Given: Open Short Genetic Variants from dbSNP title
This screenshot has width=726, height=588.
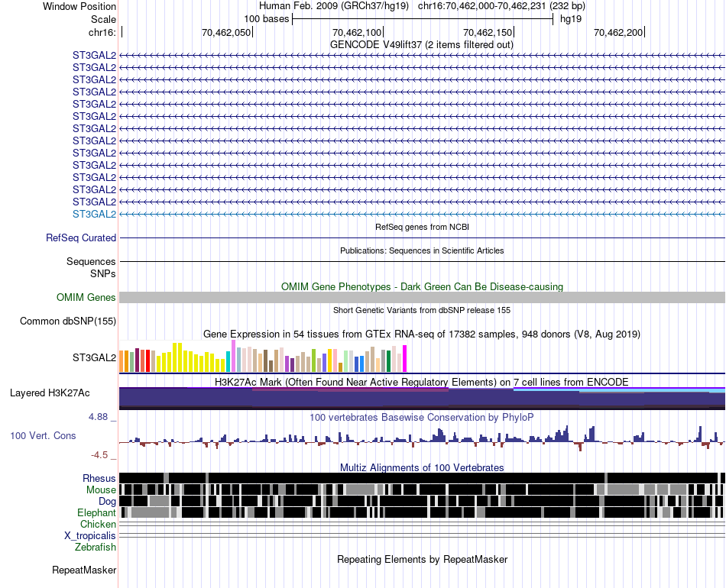Looking at the screenshot, I should (x=422, y=311).
